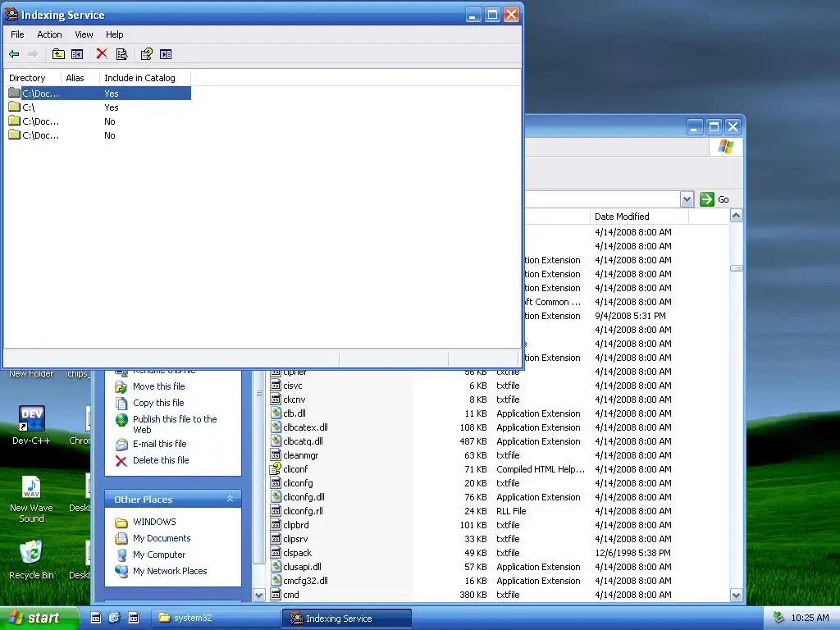
Task: Click Delete this file link
Action: click(161, 460)
